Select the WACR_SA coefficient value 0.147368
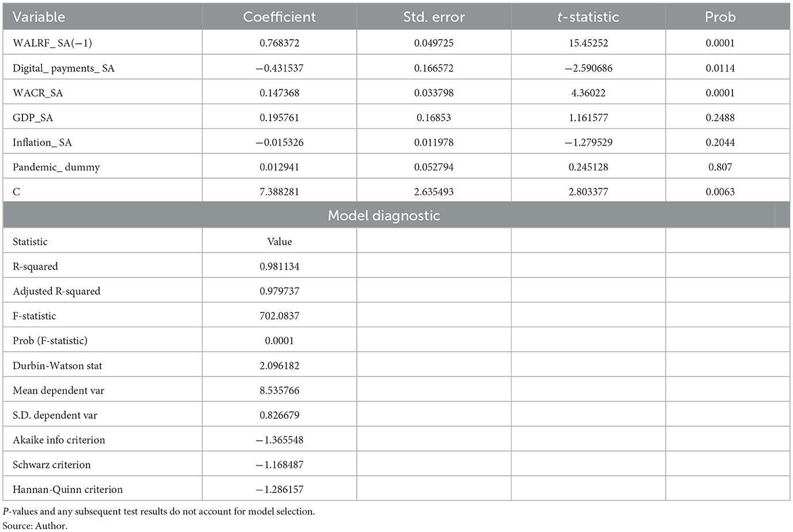 click(x=279, y=93)
